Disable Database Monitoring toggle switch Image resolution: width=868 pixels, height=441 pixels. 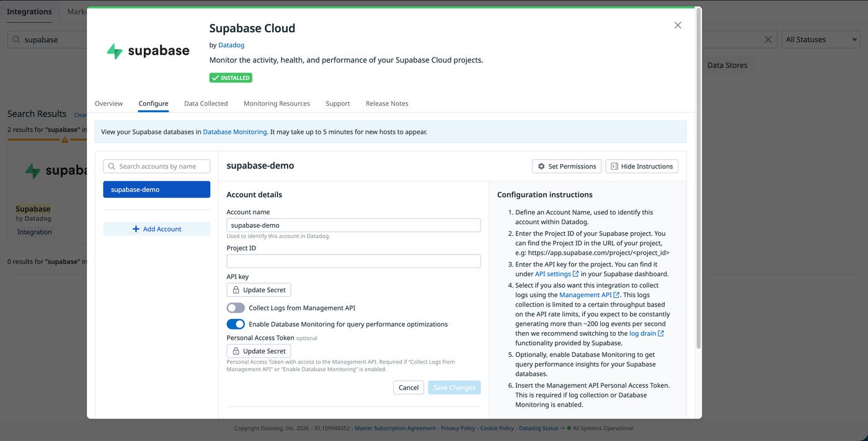point(236,324)
